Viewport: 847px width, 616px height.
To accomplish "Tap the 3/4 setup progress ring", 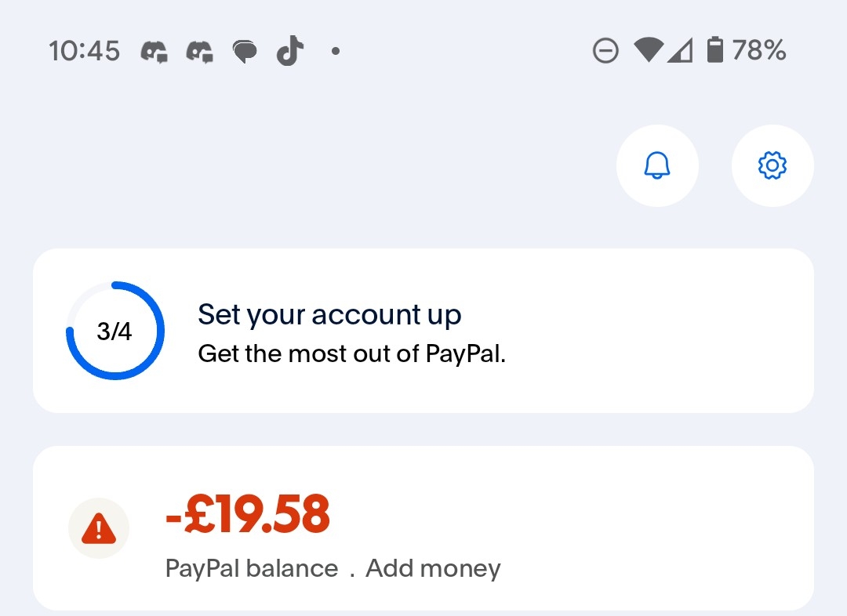I will point(115,331).
